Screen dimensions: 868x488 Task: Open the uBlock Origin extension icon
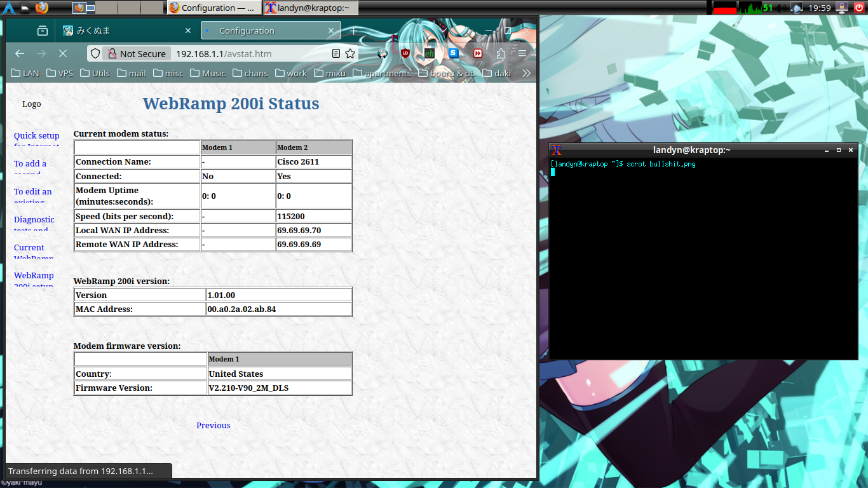[x=405, y=54]
